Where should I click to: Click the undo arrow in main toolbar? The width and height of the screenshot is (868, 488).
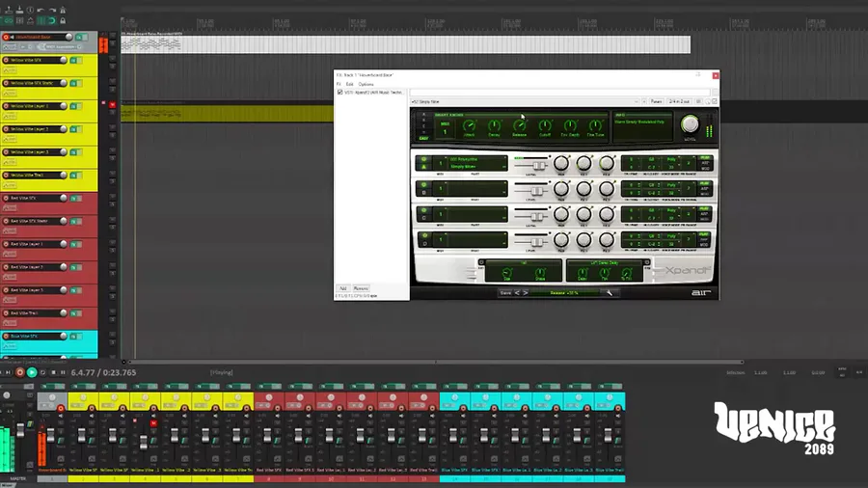[41, 10]
